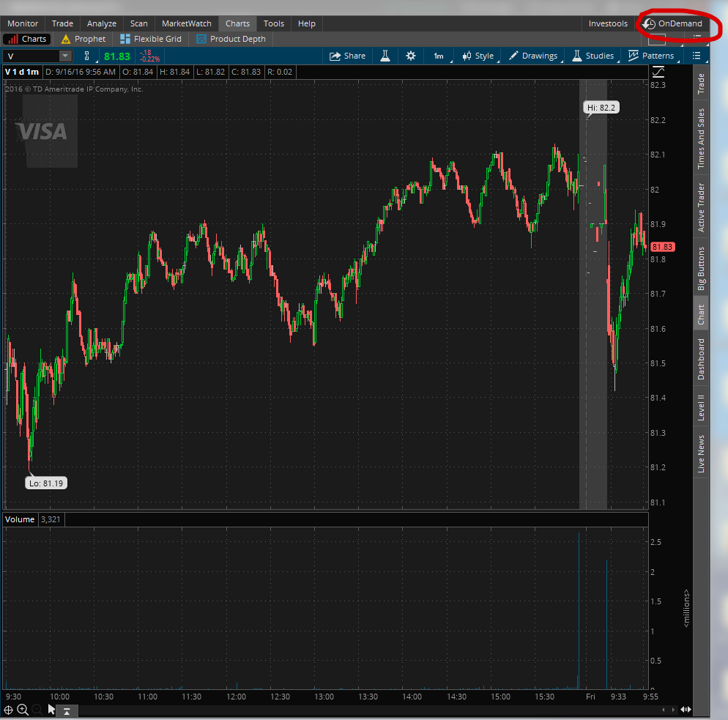Open the Dashboard side panel
The width and height of the screenshot is (728, 720).
click(701, 359)
